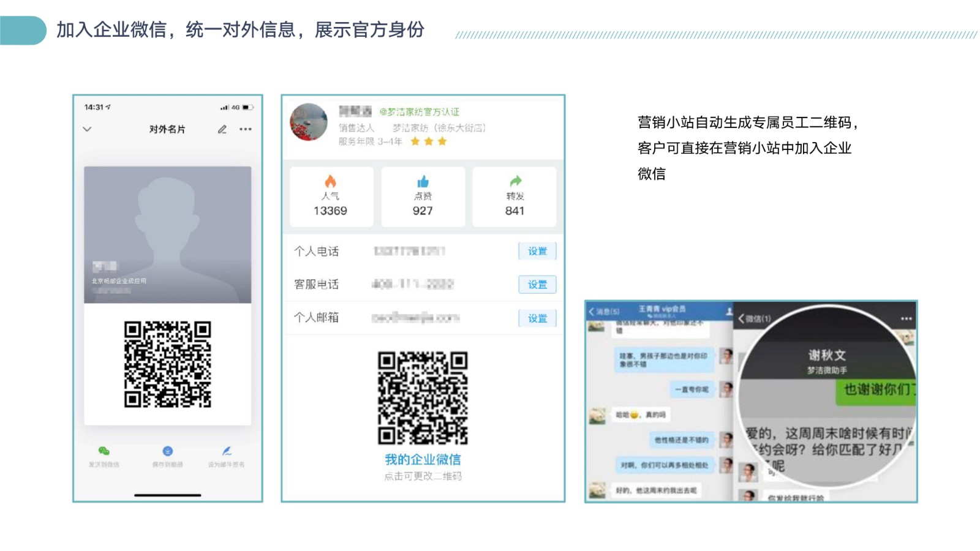This screenshot has height=551, width=980.
Task: Tap the 发送到微信 WeChat icon
Action: point(104,451)
